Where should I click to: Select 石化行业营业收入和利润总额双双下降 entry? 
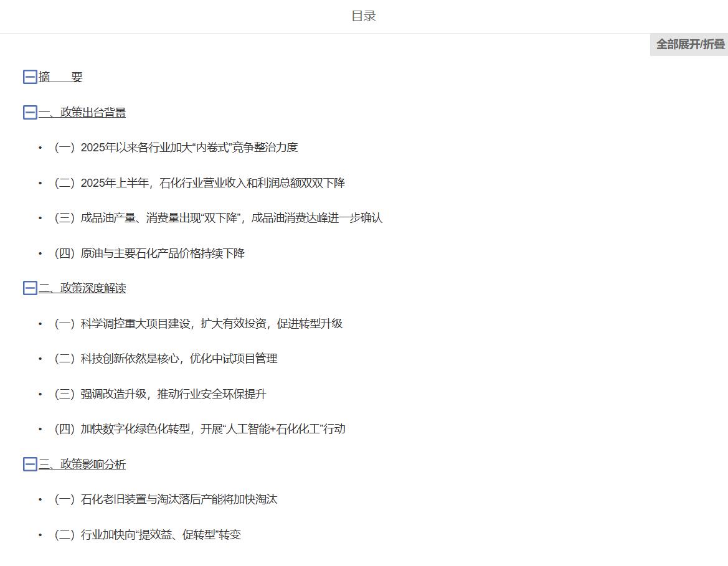(x=200, y=183)
